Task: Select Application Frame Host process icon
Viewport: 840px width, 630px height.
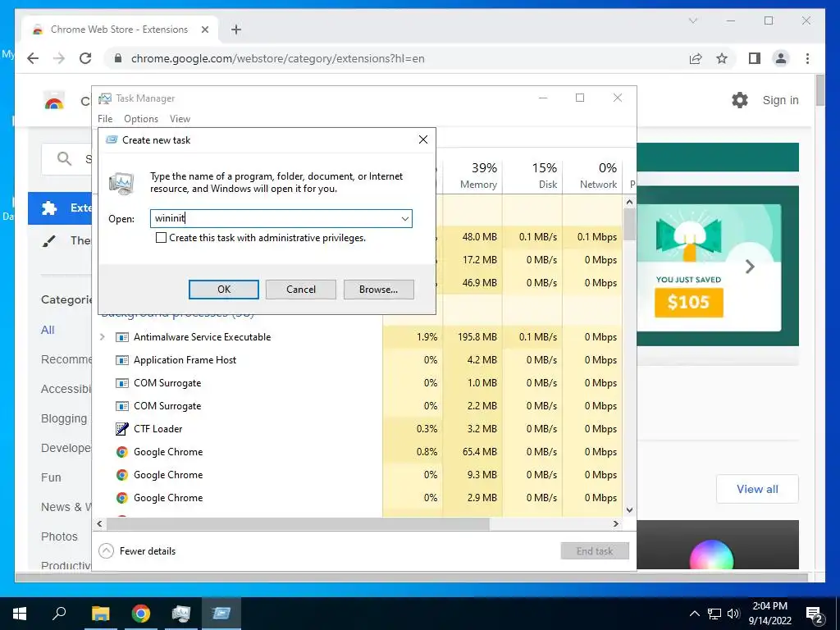Action: tap(122, 360)
